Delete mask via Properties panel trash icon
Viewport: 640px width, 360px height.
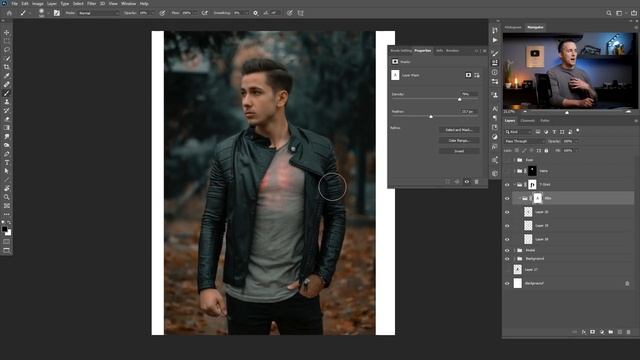click(476, 182)
